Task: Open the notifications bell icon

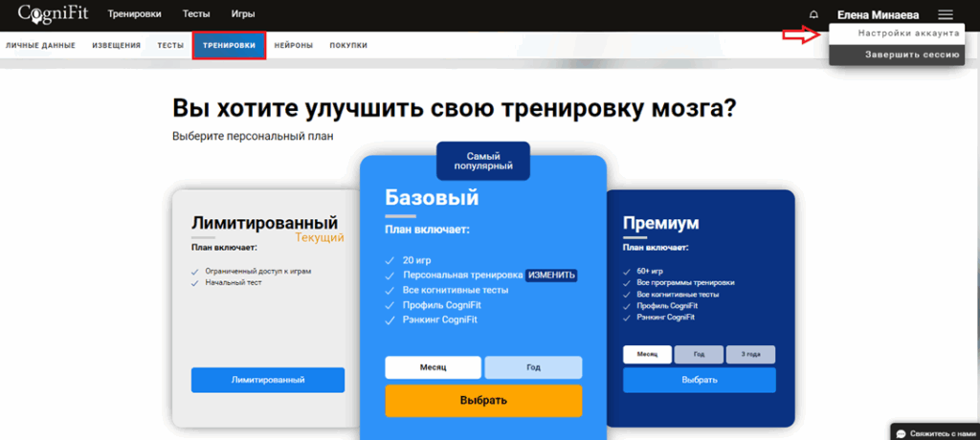Action: (x=813, y=15)
